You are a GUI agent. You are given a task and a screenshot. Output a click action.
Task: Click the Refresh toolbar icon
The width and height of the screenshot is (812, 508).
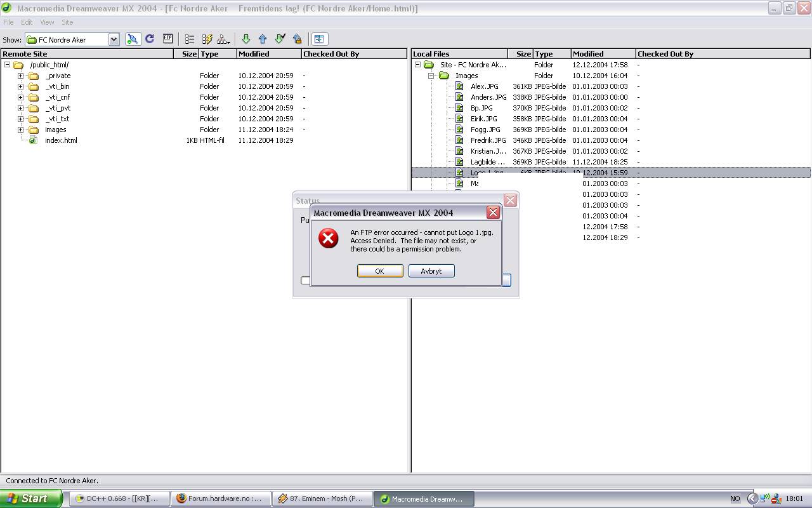coord(150,39)
